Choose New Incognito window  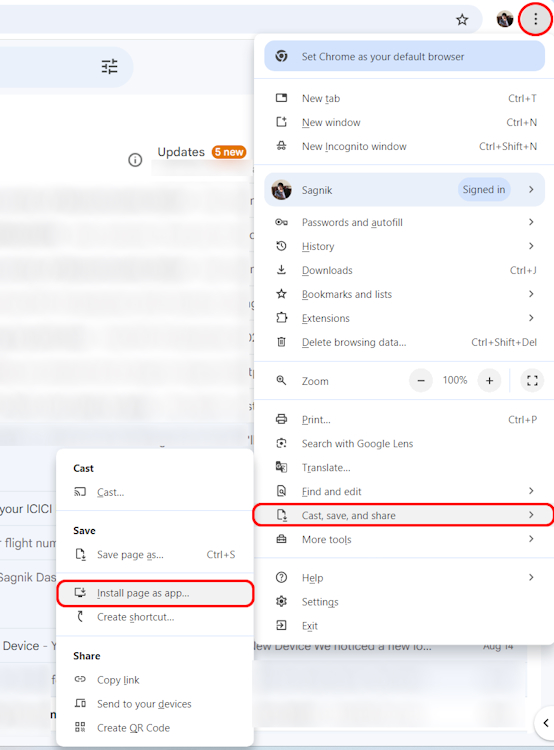coord(404,146)
